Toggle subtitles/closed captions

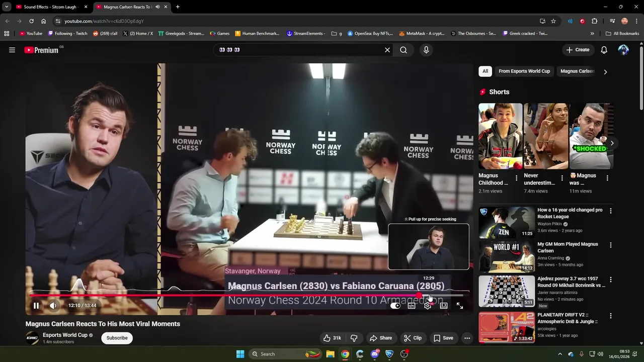tap(412, 305)
